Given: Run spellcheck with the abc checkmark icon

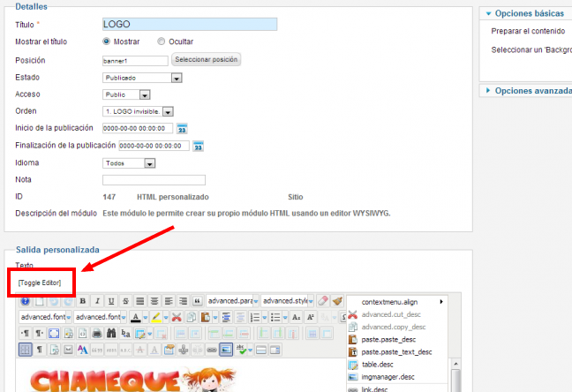Looking at the screenshot, I should (242, 350).
